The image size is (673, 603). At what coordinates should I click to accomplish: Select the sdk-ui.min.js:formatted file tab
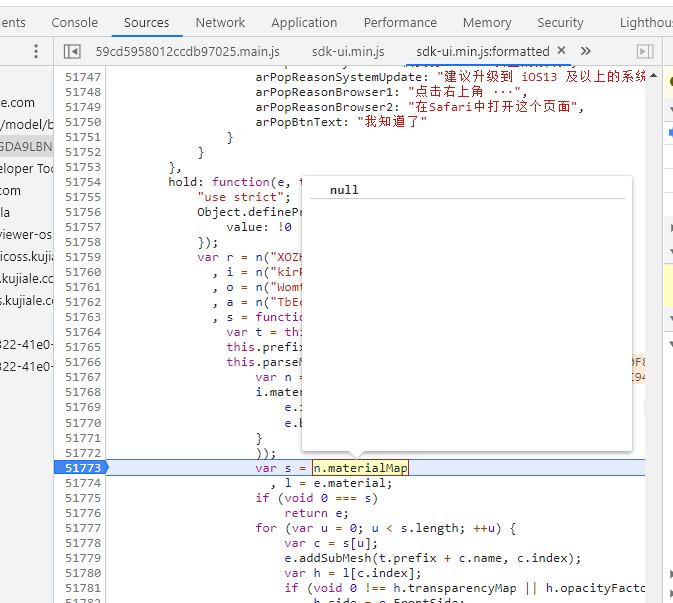coord(483,52)
